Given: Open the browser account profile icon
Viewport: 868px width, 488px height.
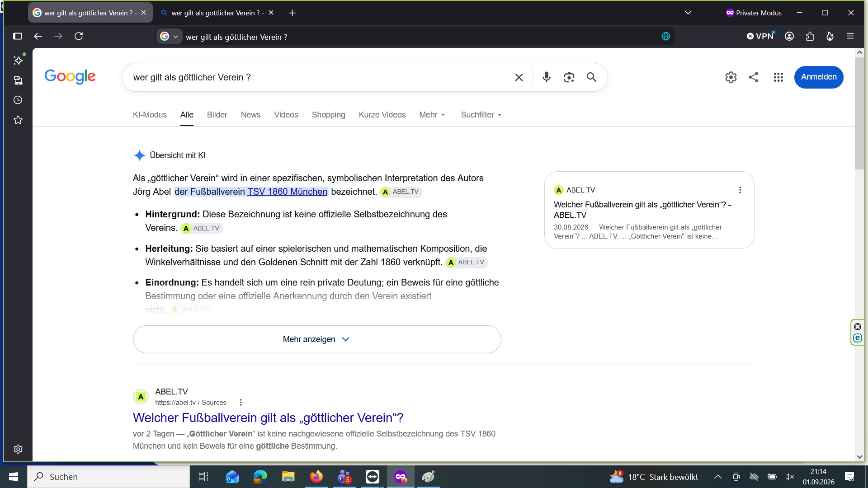Looking at the screenshot, I should coord(789,36).
